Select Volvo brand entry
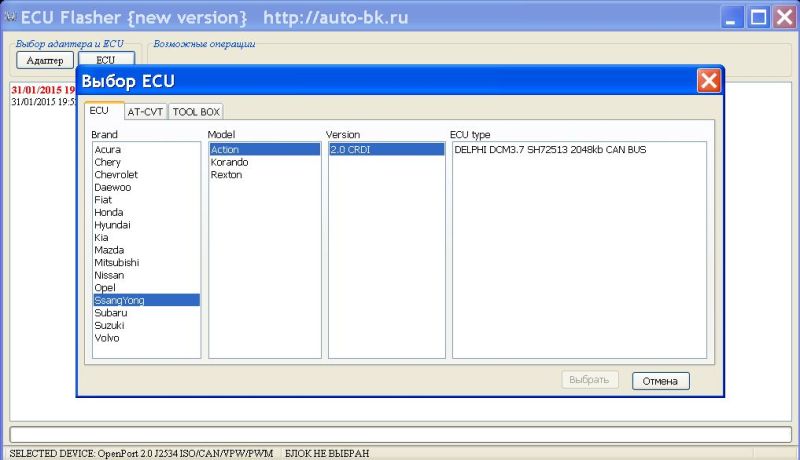800x460 pixels. pos(107,338)
